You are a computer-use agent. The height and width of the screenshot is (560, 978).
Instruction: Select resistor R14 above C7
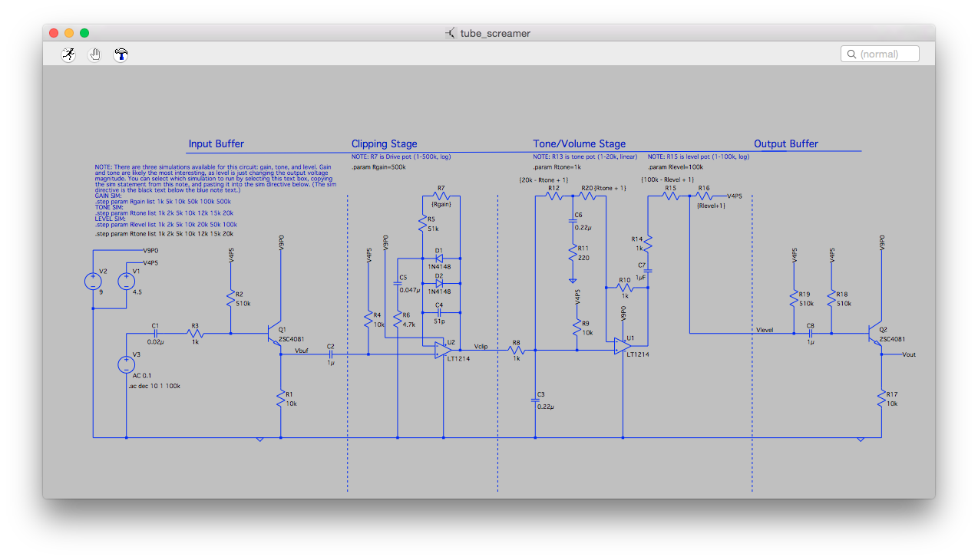click(x=649, y=243)
